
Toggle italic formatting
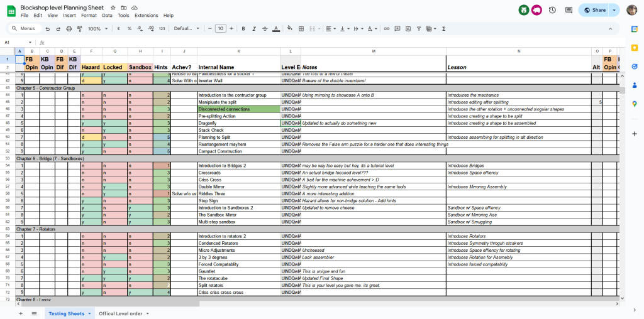click(x=254, y=29)
